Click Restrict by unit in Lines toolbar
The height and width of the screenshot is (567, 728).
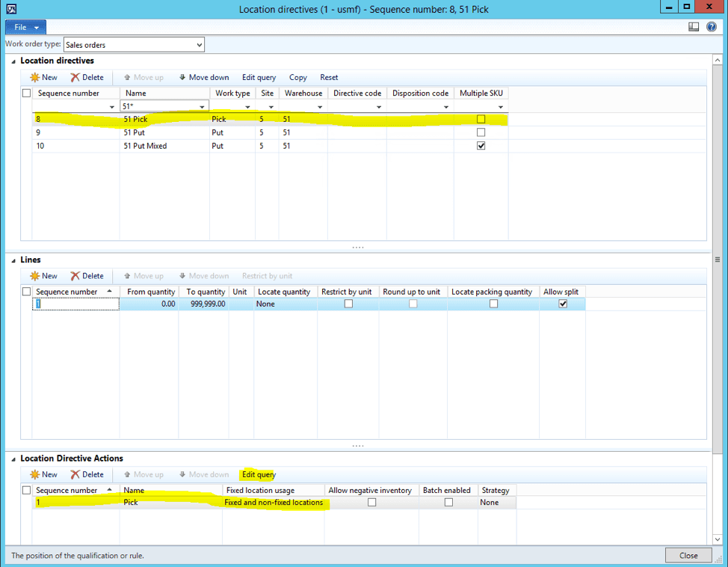coord(268,276)
